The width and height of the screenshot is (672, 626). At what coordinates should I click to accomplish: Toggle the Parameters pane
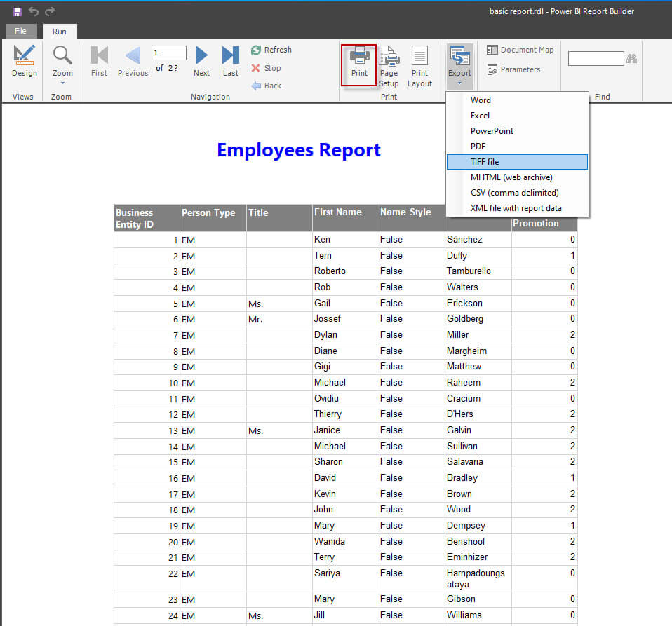pos(513,69)
